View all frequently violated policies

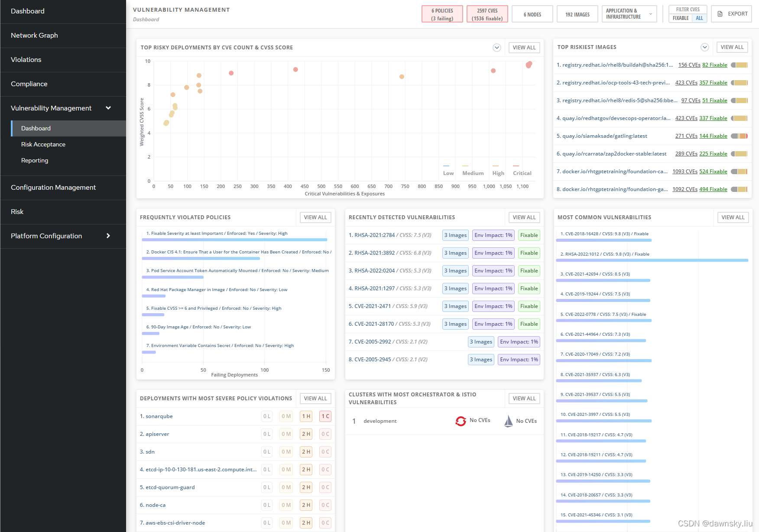pos(315,217)
